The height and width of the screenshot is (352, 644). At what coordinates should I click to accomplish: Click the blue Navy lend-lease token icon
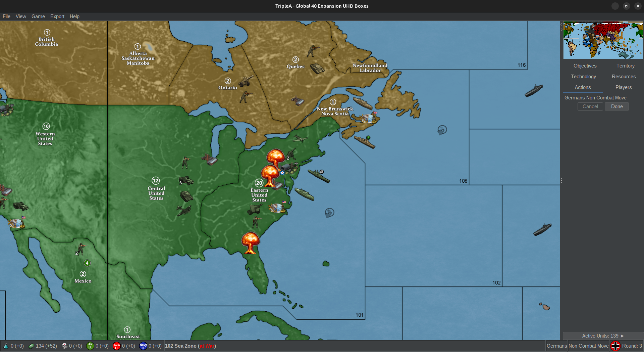point(143,346)
